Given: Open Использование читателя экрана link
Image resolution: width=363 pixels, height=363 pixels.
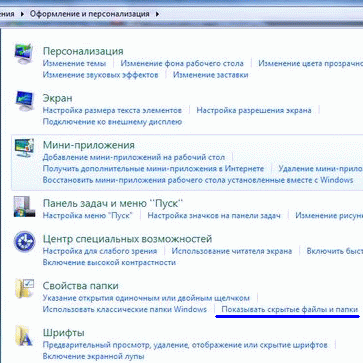Looking at the screenshot, I should pyautogui.click(x=232, y=251).
